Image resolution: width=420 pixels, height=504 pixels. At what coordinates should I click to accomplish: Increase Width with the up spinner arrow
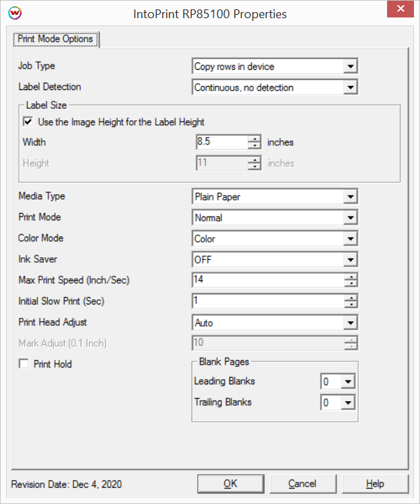pos(255,138)
